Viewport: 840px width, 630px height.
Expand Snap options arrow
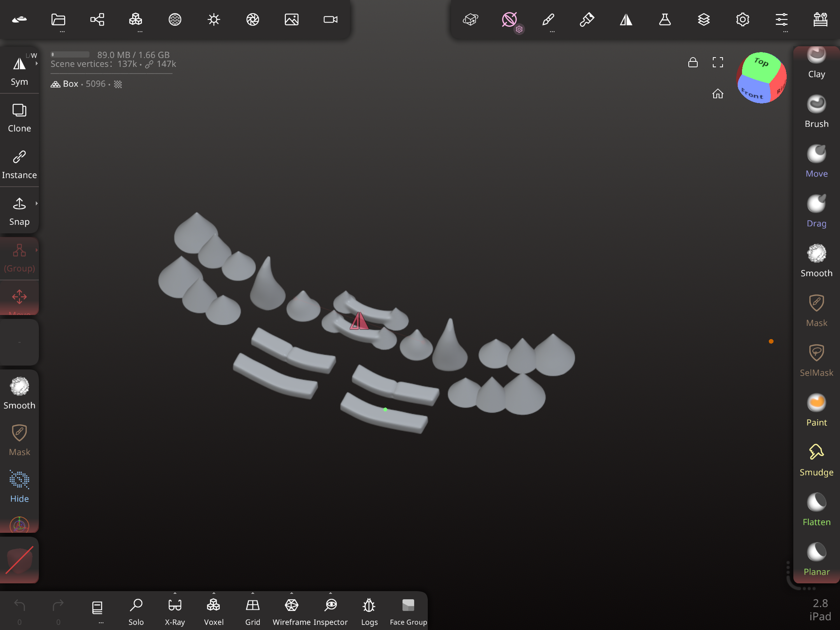pyautogui.click(x=37, y=203)
